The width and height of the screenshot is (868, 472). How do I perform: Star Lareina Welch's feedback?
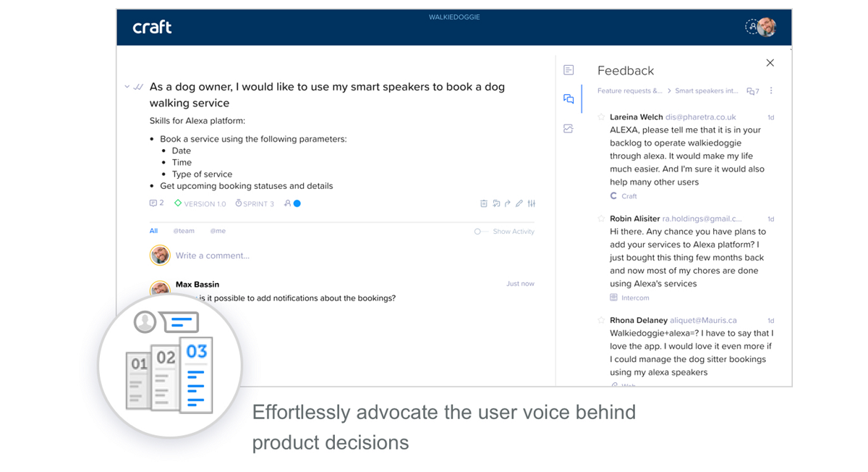[601, 117]
